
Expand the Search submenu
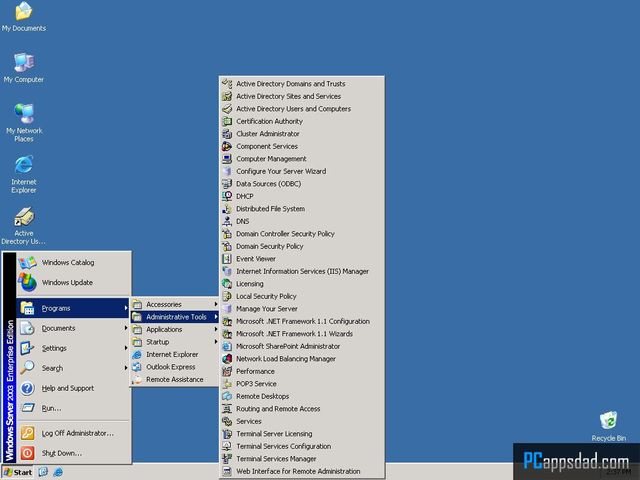coord(73,368)
